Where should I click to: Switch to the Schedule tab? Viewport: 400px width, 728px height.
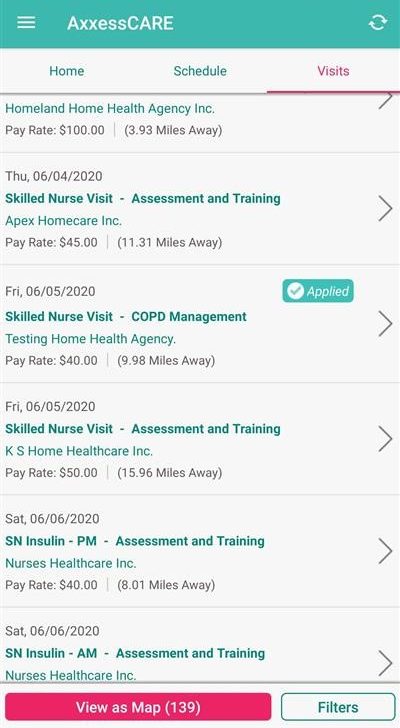coord(200,71)
